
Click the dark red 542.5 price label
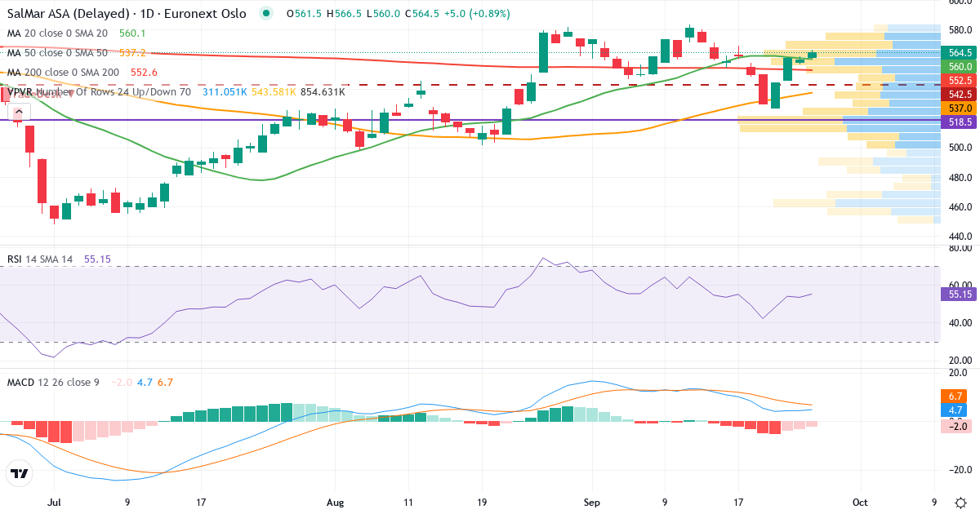[960, 95]
